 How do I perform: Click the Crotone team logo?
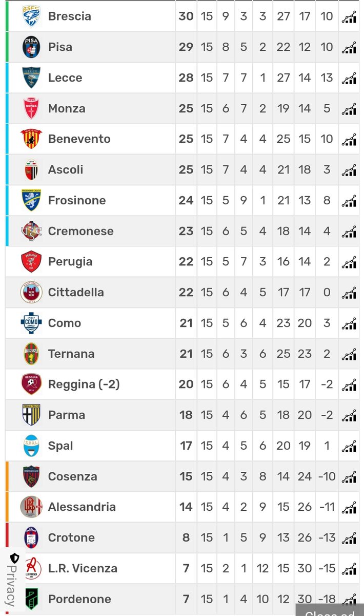coord(31,537)
